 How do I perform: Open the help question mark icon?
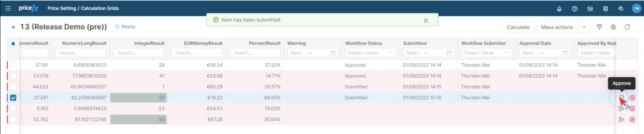(574, 9)
